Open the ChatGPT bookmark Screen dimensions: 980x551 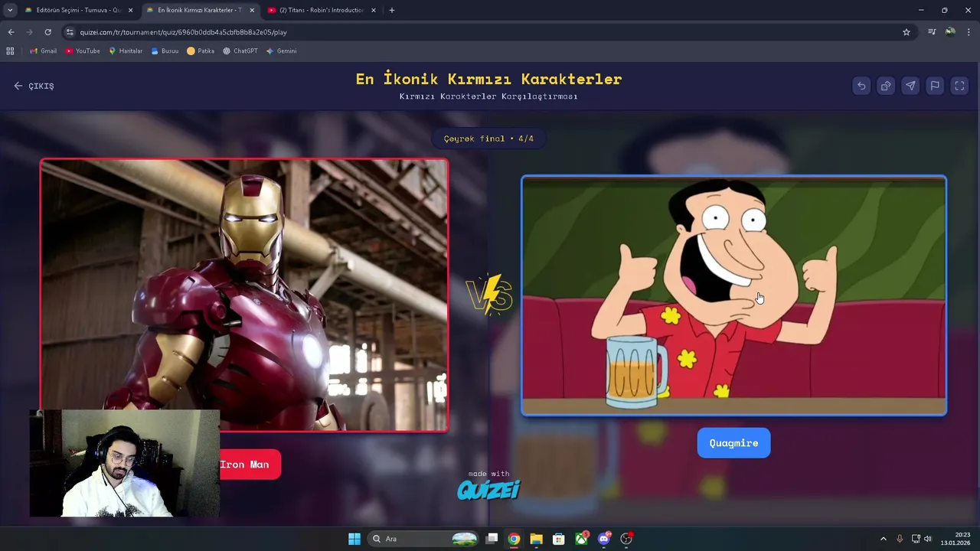point(240,51)
